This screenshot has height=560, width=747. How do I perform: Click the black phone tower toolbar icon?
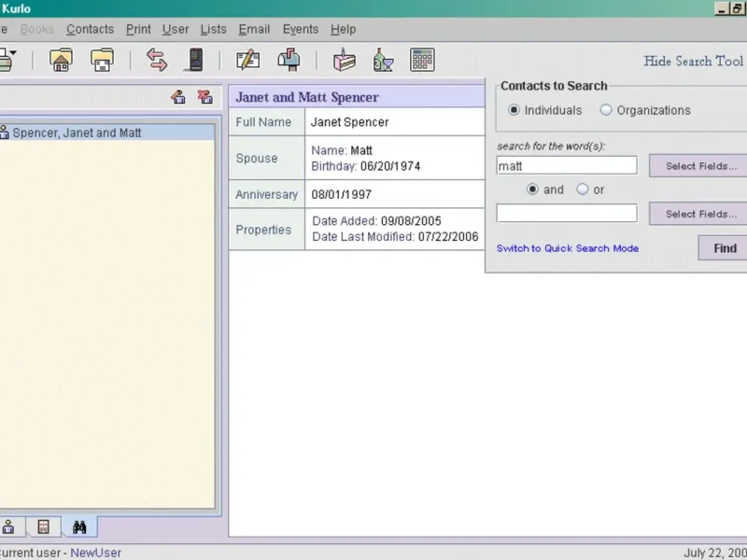click(x=195, y=60)
